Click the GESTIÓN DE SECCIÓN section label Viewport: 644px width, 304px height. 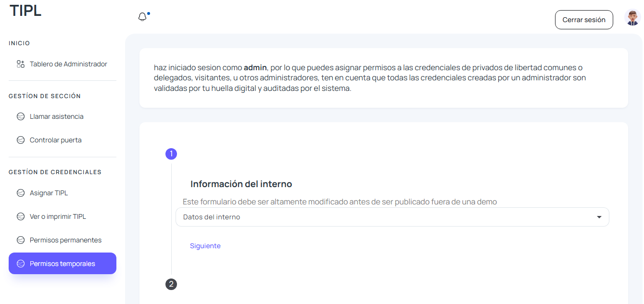point(45,96)
